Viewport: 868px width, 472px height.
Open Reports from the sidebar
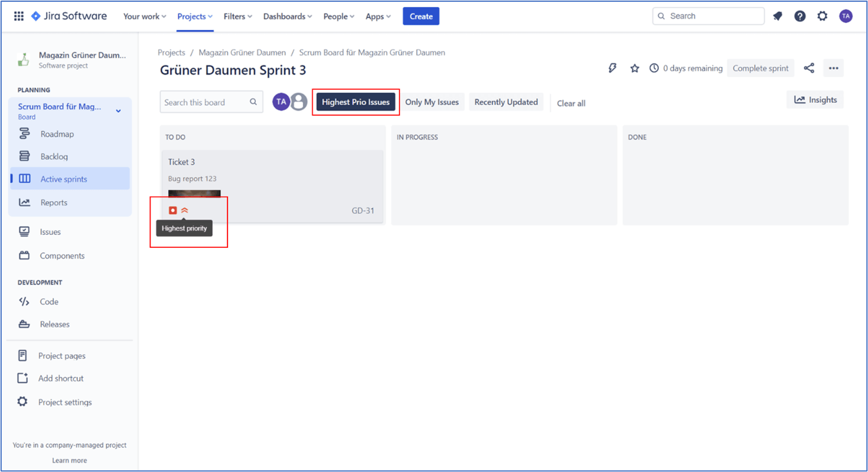click(54, 203)
